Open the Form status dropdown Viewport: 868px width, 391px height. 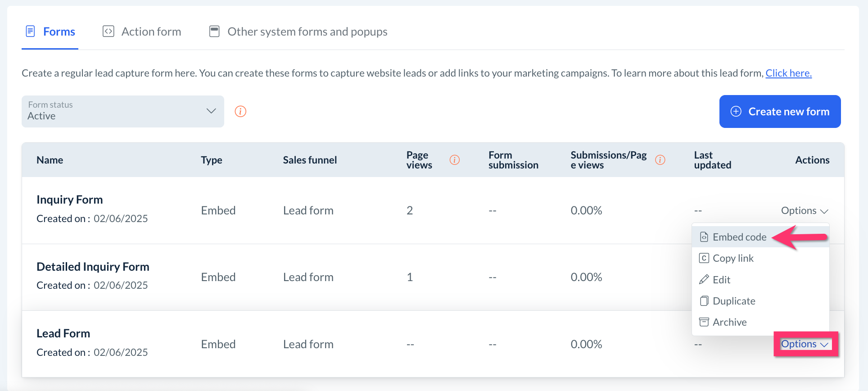tap(122, 111)
